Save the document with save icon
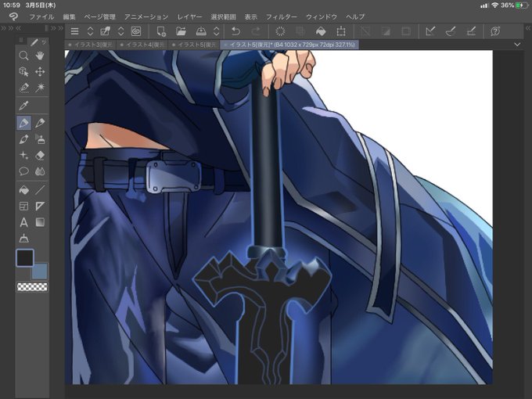 coord(201,31)
